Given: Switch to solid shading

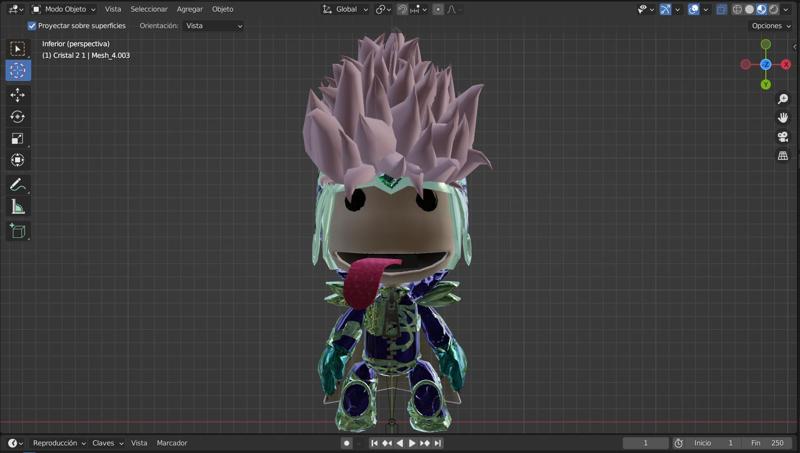Looking at the screenshot, I should pyautogui.click(x=749, y=9).
